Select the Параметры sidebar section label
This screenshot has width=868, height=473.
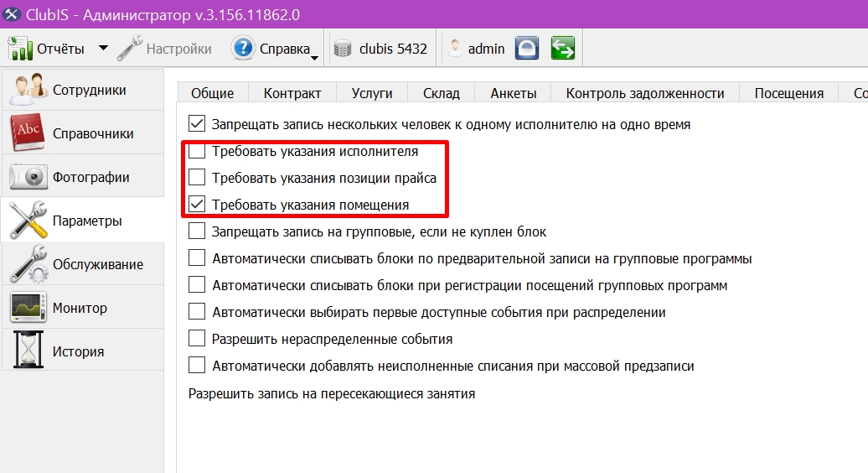point(87,221)
